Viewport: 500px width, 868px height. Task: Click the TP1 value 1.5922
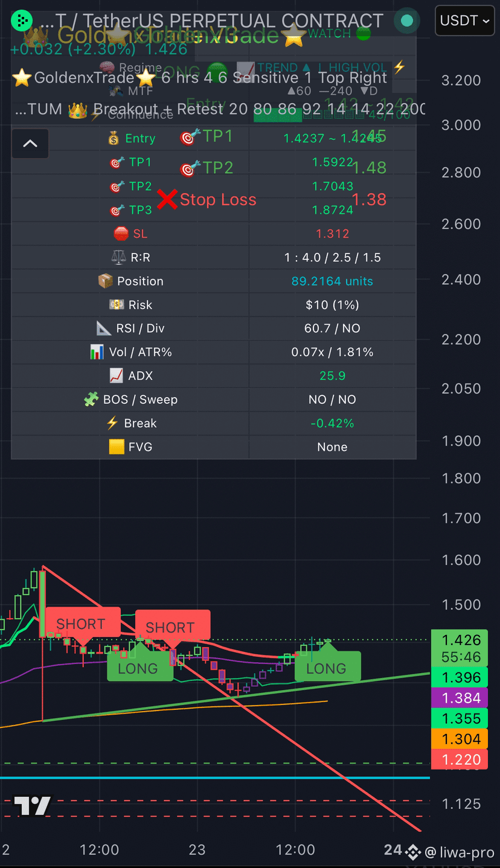[332, 162]
